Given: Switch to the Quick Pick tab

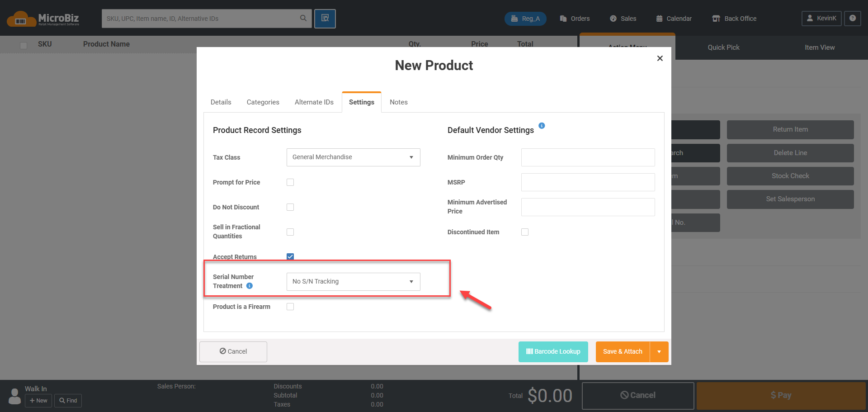Looking at the screenshot, I should tap(723, 47).
